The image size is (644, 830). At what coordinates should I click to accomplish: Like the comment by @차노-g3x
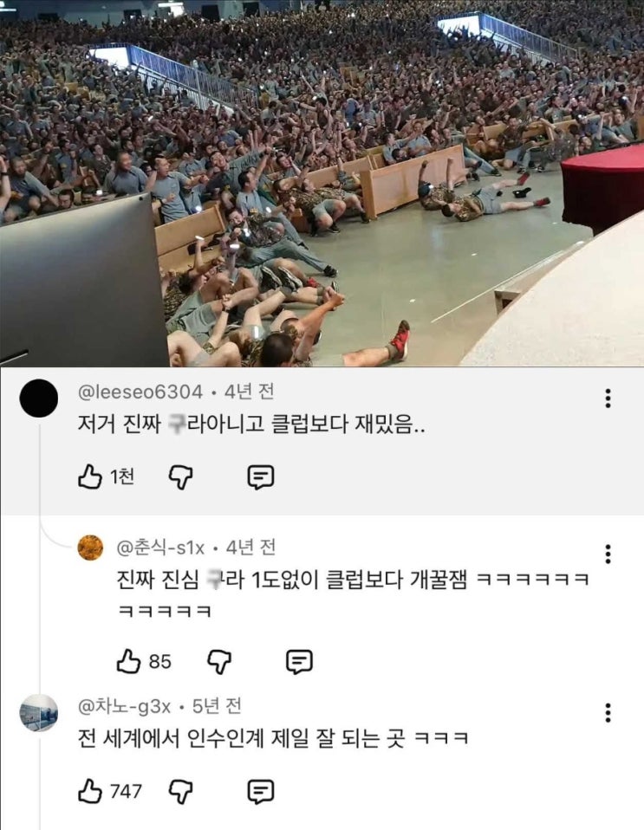pos(90,791)
